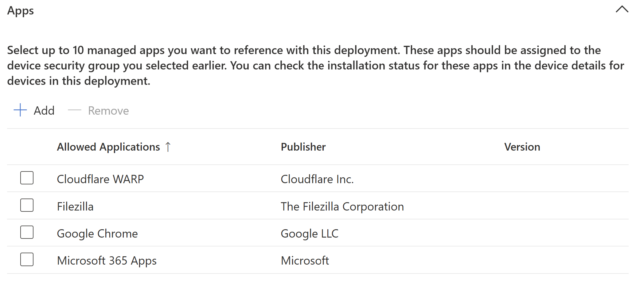Click the sort ascending arrow icon
This screenshot has width=644, height=307.
click(x=168, y=147)
